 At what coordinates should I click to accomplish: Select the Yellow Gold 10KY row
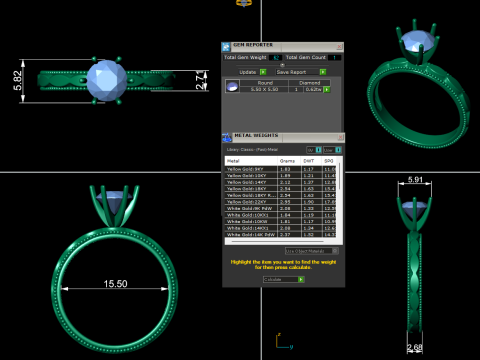tap(281, 175)
